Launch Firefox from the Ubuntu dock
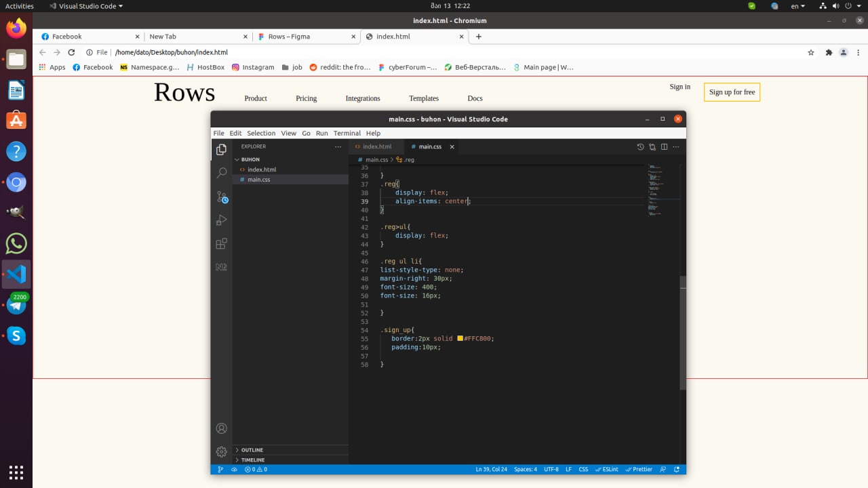Image resolution: width=868 pixels, height=488 pixels. (16, 28)
